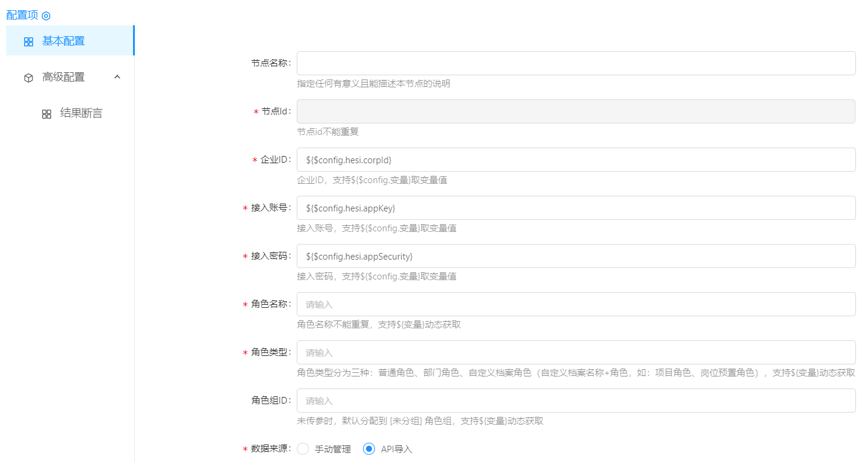
Task: Click the 角色类型 input box
Action: [575, 352]
